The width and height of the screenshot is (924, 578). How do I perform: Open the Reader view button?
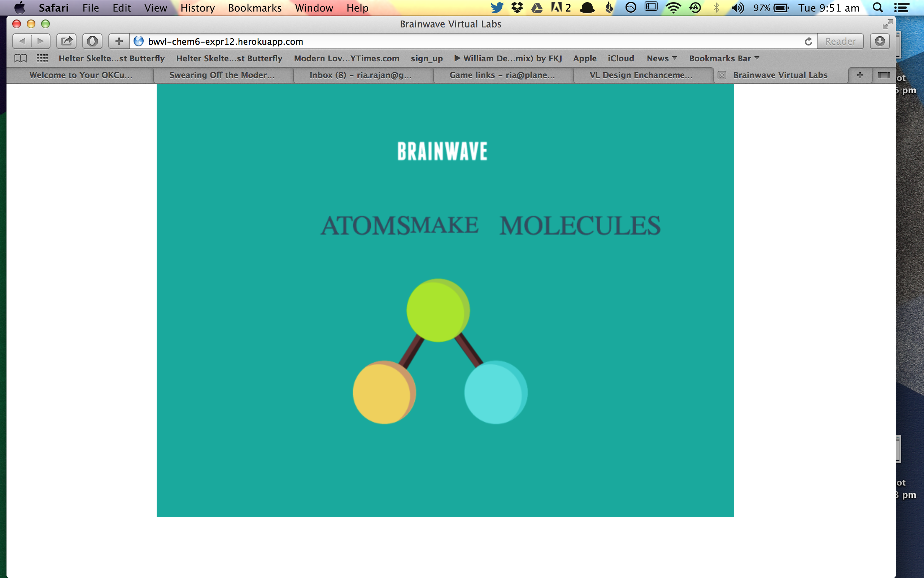click(x=840, y=41)
